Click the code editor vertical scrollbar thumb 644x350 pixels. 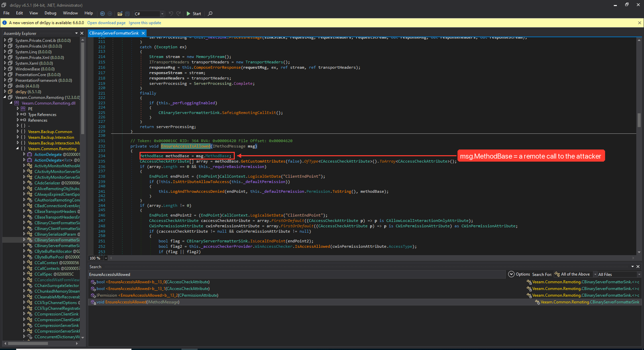pos(639,120)
